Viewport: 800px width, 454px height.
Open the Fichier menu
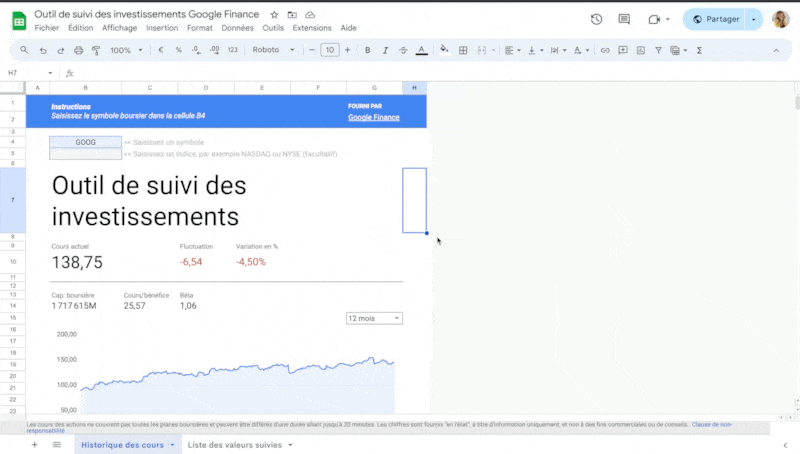point(46,28)
